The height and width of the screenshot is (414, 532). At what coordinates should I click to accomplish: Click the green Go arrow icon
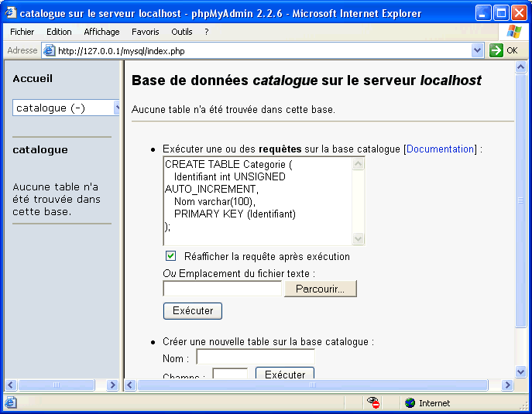(x=496, y=50)
